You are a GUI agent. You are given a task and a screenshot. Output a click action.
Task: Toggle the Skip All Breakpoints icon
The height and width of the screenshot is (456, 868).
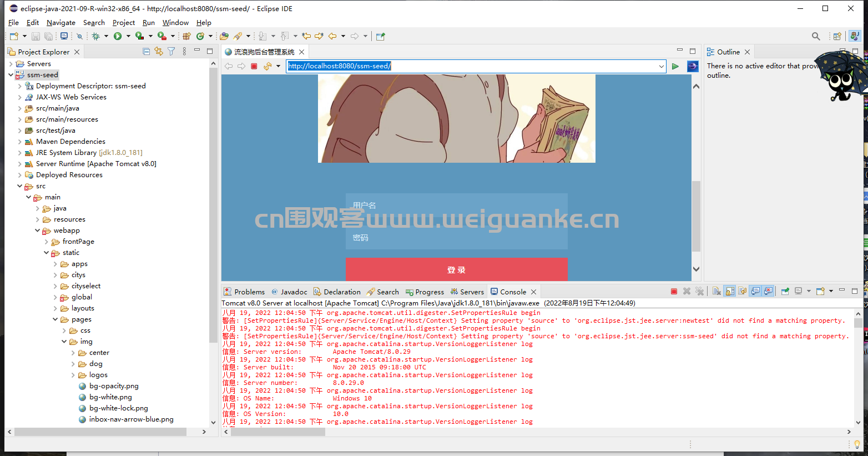[x=79, y=36]
